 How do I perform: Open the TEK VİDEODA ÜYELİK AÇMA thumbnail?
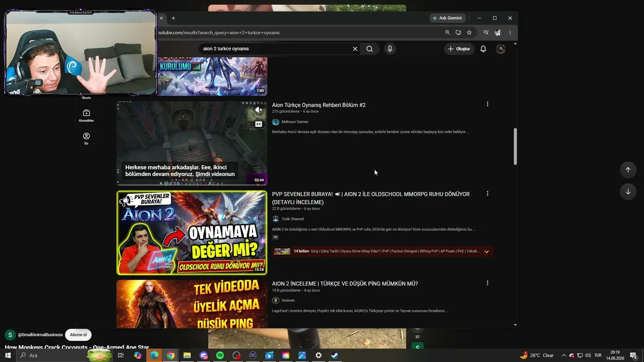click(x=192, y=304)
